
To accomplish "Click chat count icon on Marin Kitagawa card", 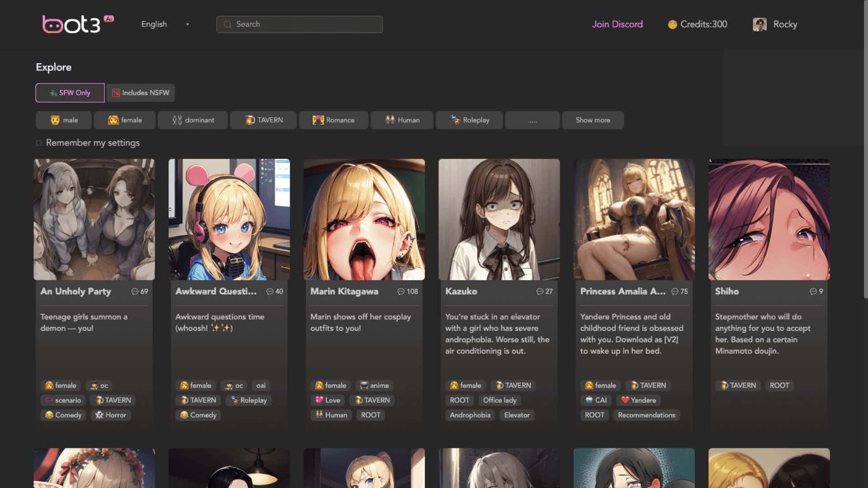I will tap(401, 291).
